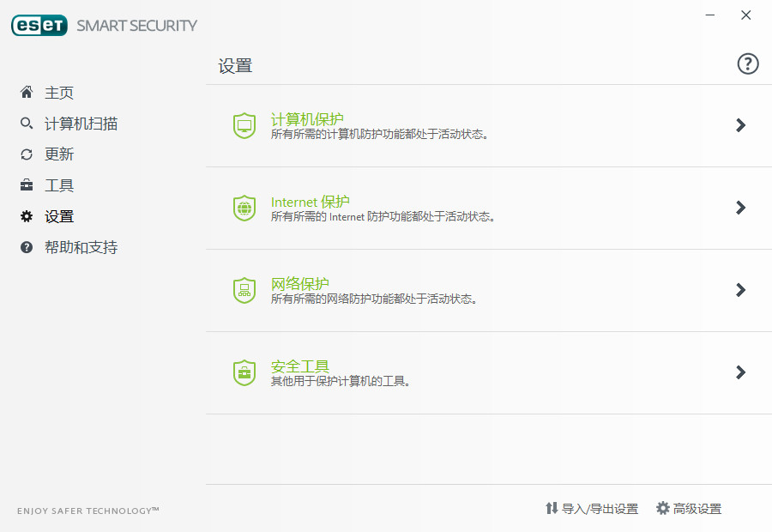Go to 主页 in the sidebar
Screen dimensions: 772x532
(59, 93)
